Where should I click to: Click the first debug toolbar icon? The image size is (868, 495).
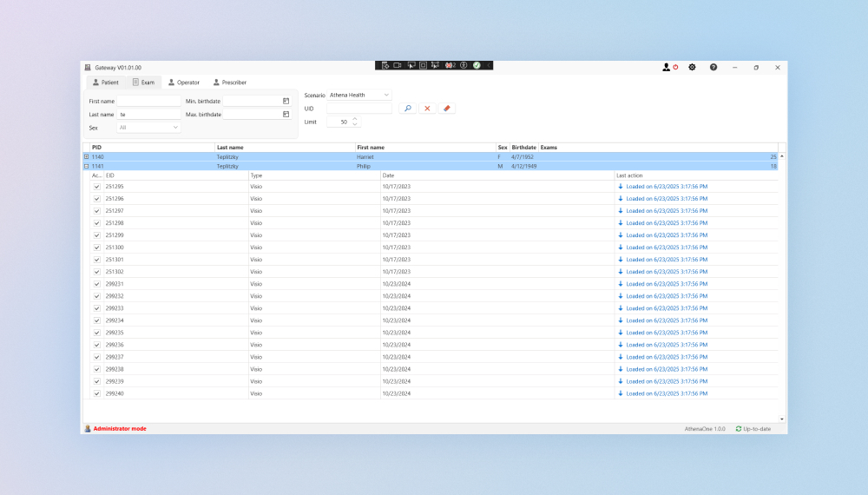click(385, 65)
